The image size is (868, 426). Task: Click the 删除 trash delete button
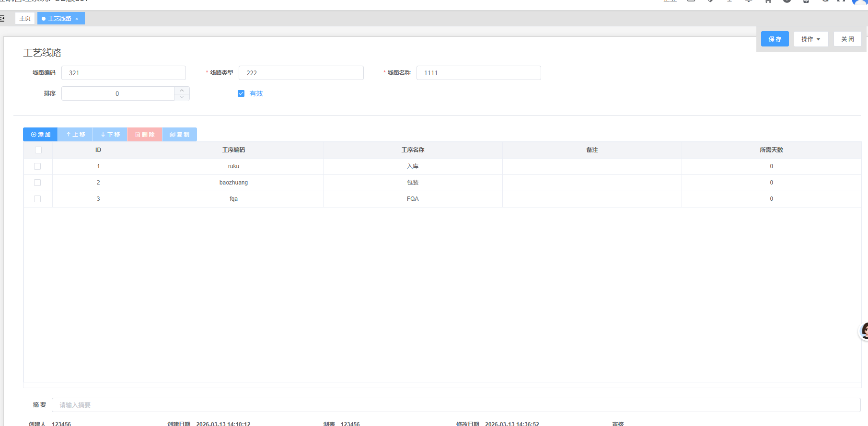tap(145, 135)
